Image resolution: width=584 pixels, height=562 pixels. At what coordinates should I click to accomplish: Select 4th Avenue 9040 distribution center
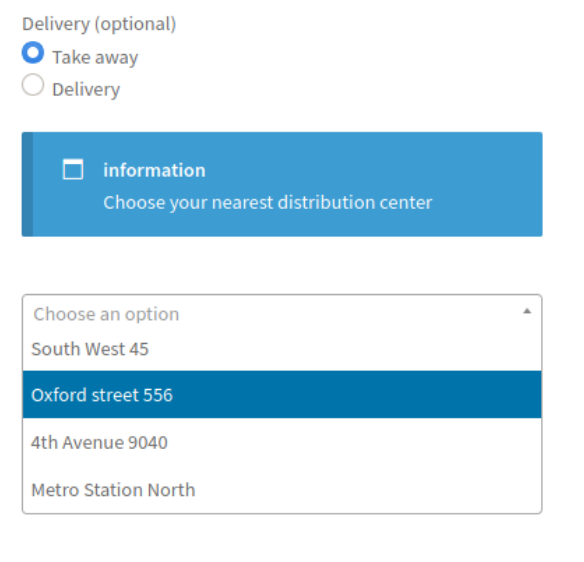tap(282, 442)
